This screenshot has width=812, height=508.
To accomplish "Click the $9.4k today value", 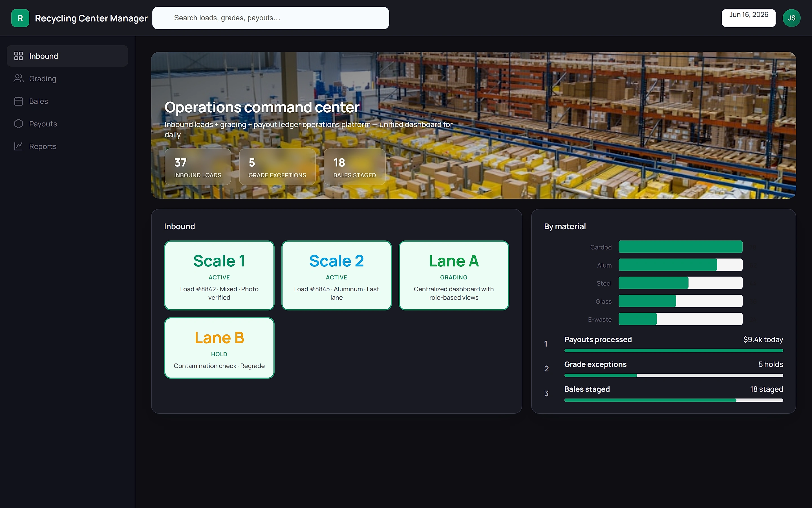I will click(763, 339).
